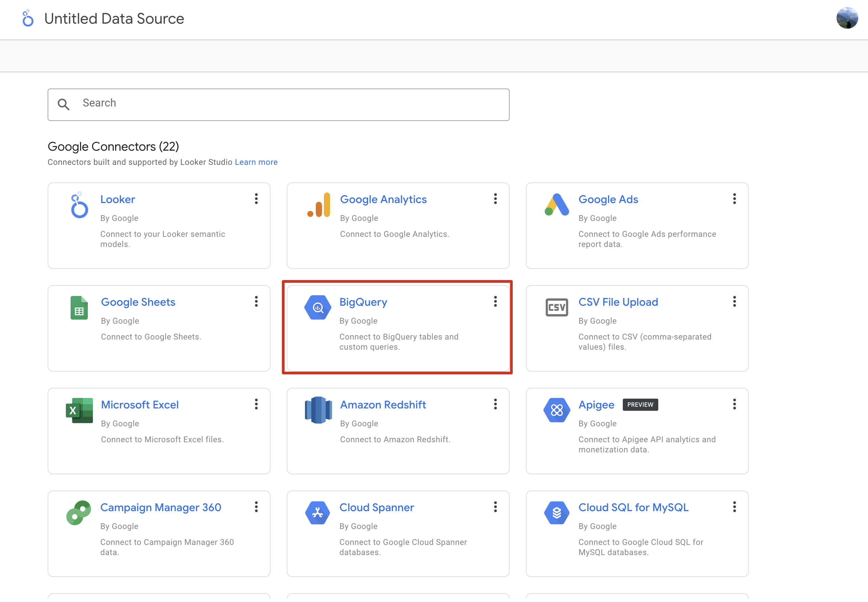This screenshot has width=868, height=602.
Task: Open more options for Campaign Manager 360
Action: (256, 507)
